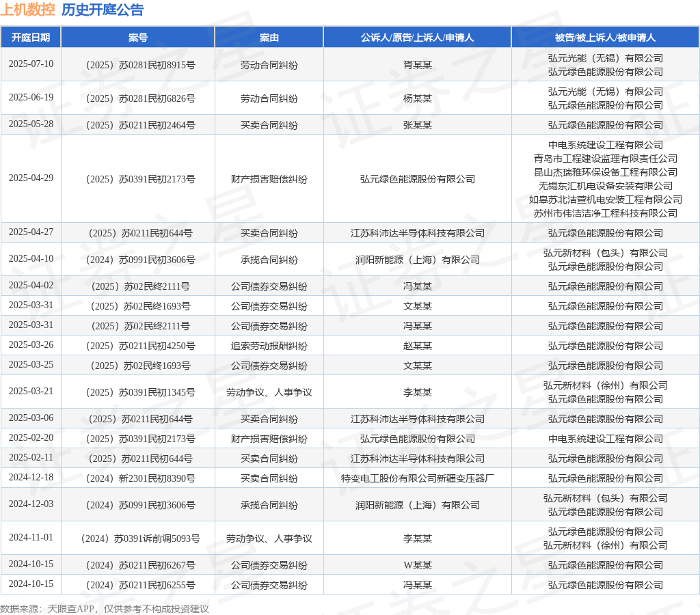This screenshot has height=615, width=700.
Task: Click the 天眼查APP data source note
Action: [x=105, y=609]
